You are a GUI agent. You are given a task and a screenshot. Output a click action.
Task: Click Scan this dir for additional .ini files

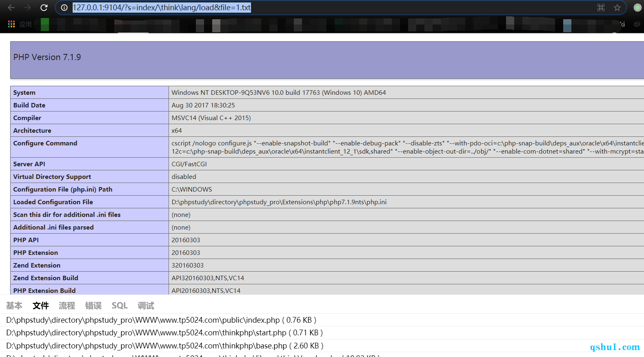67,215
